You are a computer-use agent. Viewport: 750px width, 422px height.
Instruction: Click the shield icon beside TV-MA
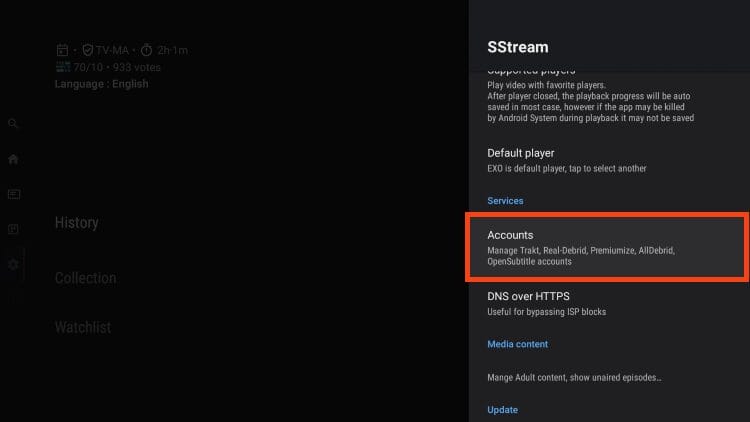click(87, 50)
